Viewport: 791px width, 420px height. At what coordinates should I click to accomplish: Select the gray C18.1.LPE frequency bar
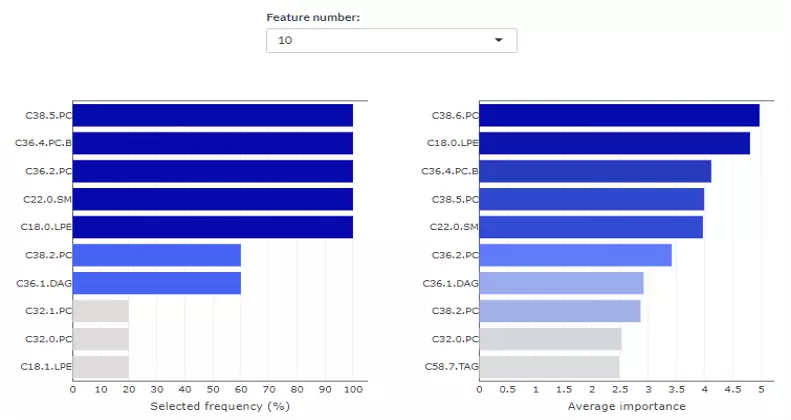pyautogui.click(x=100, y=367)
